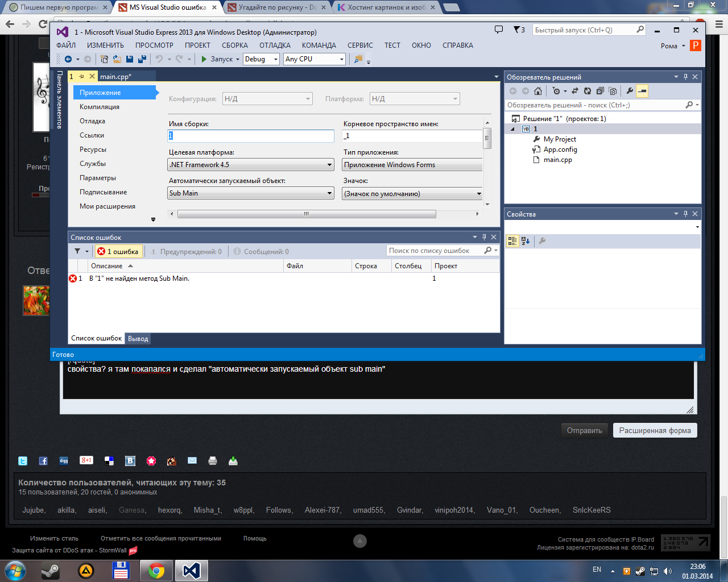Click the Chrome icon in Windows taskbar

[x=156, y=570]
